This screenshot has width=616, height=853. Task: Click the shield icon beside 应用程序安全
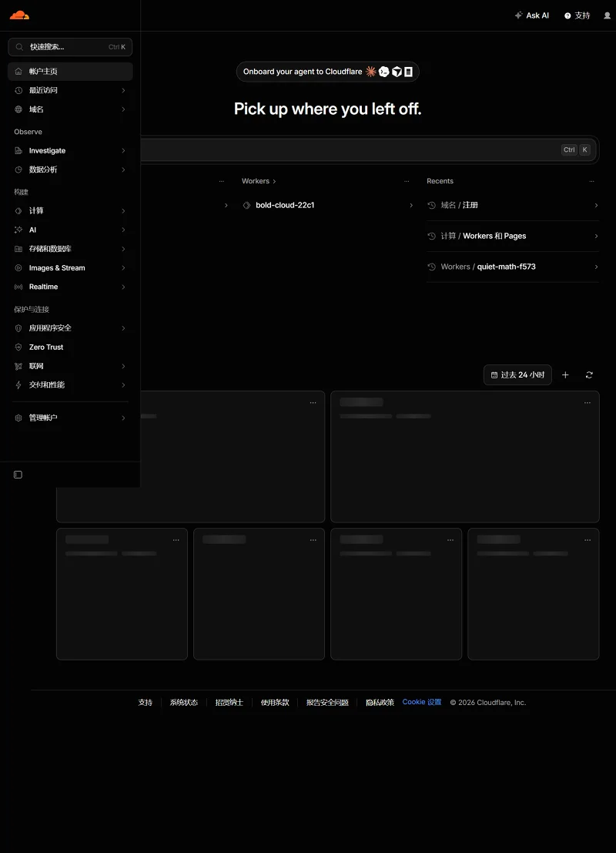point(18,328)
